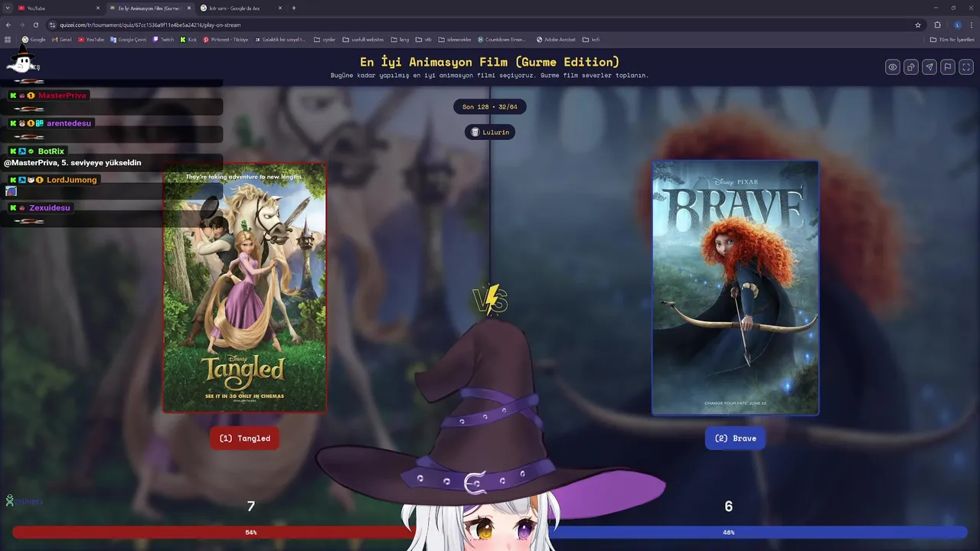Screen dimensions: 980x551
Task: Click the arentedesu chat username
Action: (68, 123)
